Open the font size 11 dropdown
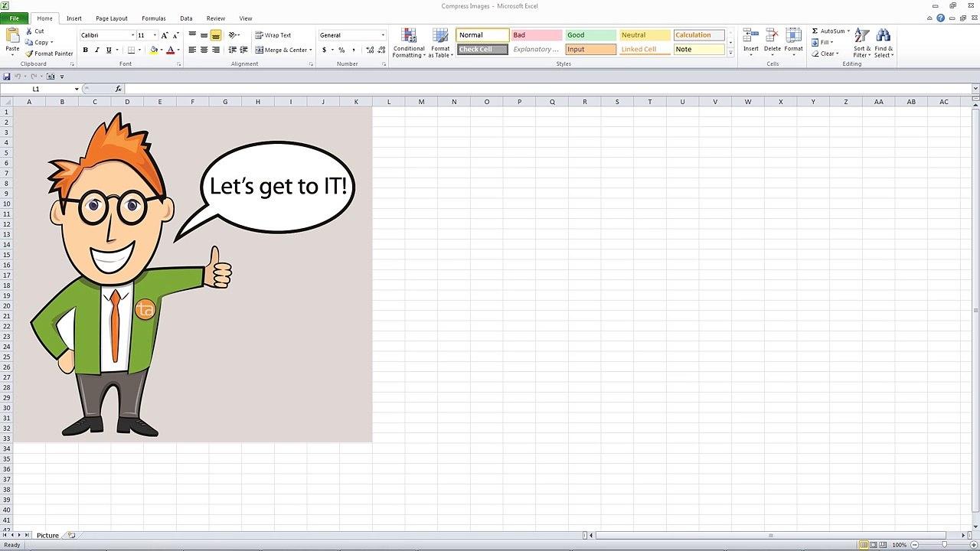Screen dimensions: 980x551 pyautogui.click(x=155, y=35)
